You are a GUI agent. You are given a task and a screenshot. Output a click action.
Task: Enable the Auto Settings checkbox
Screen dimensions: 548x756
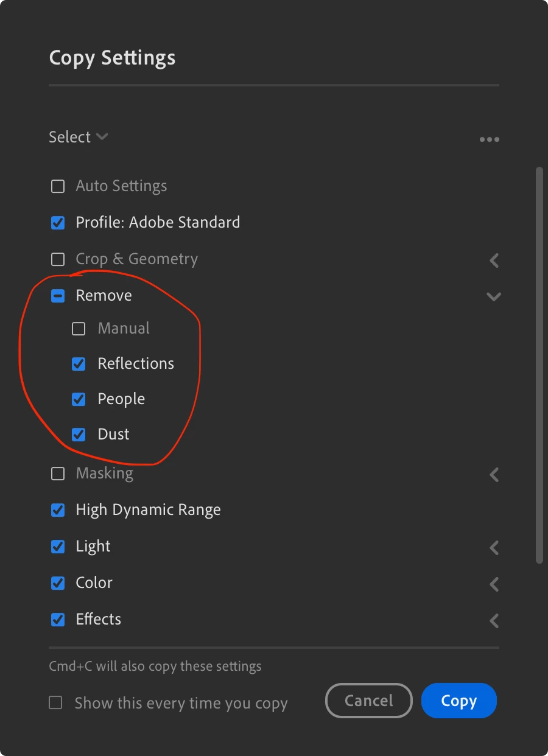(58, 186)
